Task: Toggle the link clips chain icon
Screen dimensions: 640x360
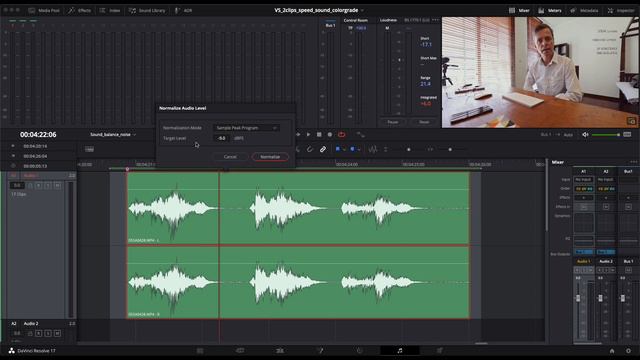Action: tap(322, 149)
